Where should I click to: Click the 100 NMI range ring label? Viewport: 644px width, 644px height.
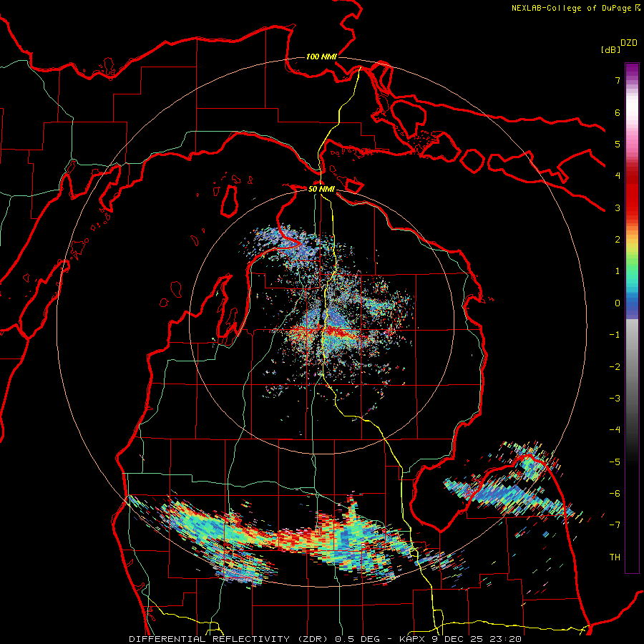coord(321,57)
